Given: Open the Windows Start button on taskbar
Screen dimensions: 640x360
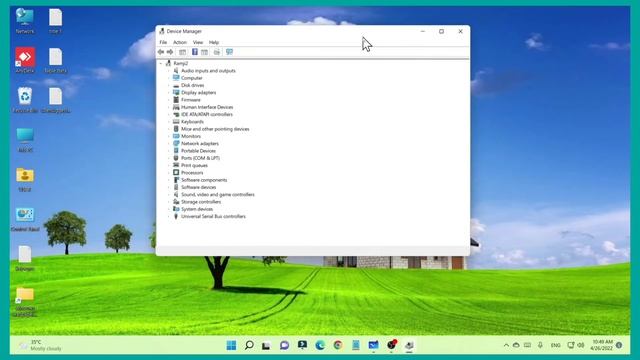Looking at the screenshot, I should tap(231, 345).
